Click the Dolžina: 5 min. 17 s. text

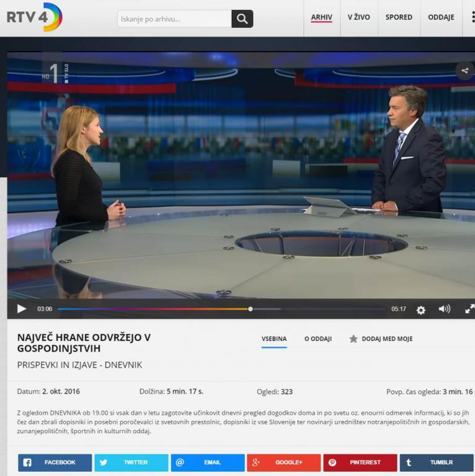[171, 392]
